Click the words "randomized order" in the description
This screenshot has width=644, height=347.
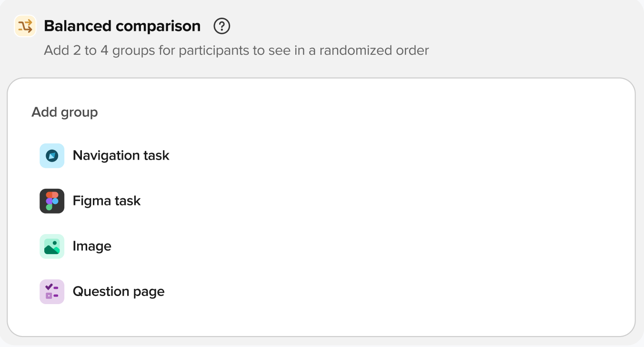(374, 50)
